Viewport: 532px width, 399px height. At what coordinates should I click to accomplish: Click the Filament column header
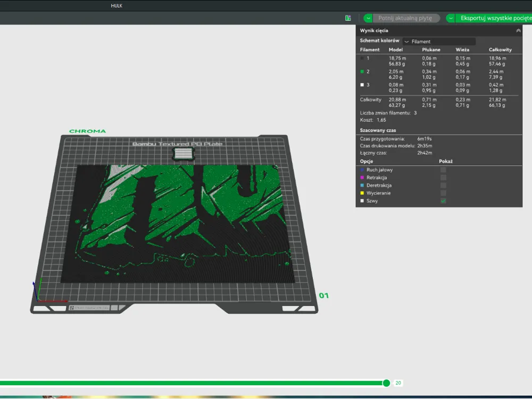click(x=370, y=49)
